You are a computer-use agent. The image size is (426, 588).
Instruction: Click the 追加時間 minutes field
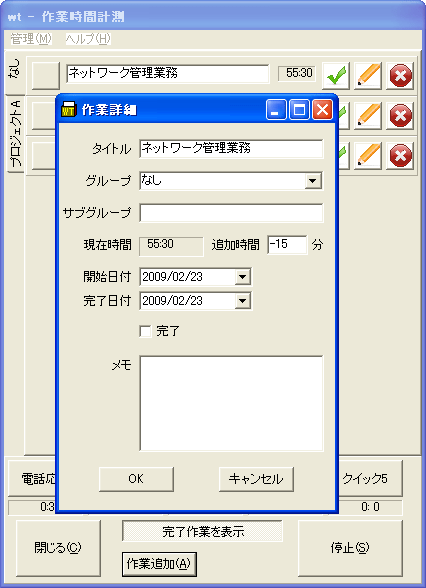(287, 245)
